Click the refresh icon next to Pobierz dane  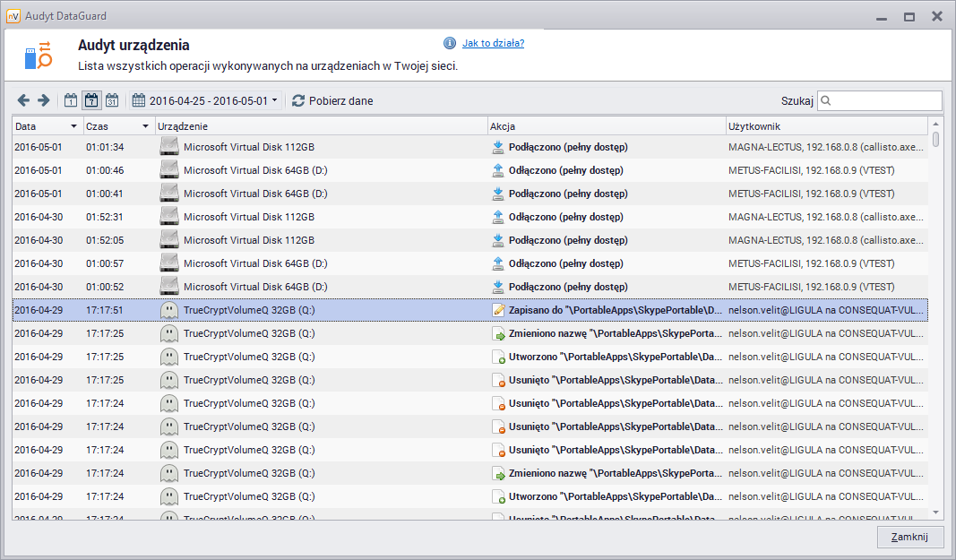tap(298, 100)
